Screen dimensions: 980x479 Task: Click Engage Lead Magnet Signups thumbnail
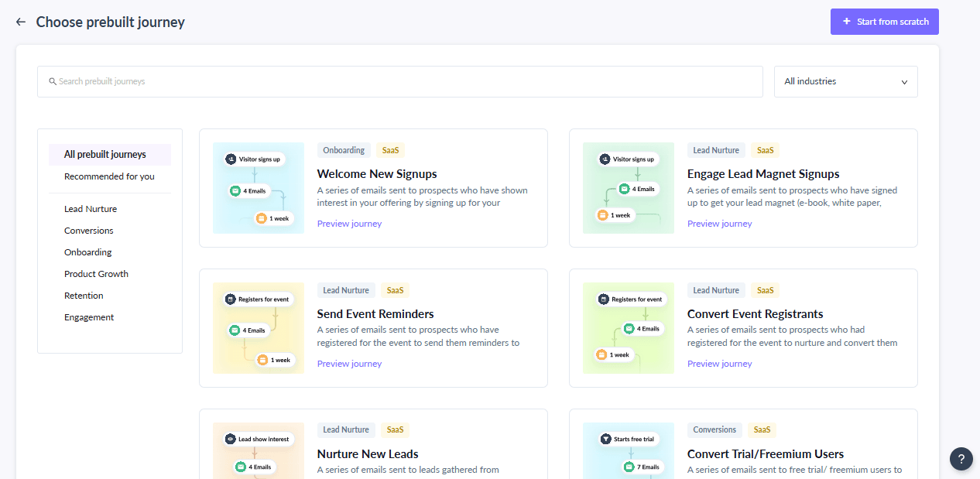629,188
